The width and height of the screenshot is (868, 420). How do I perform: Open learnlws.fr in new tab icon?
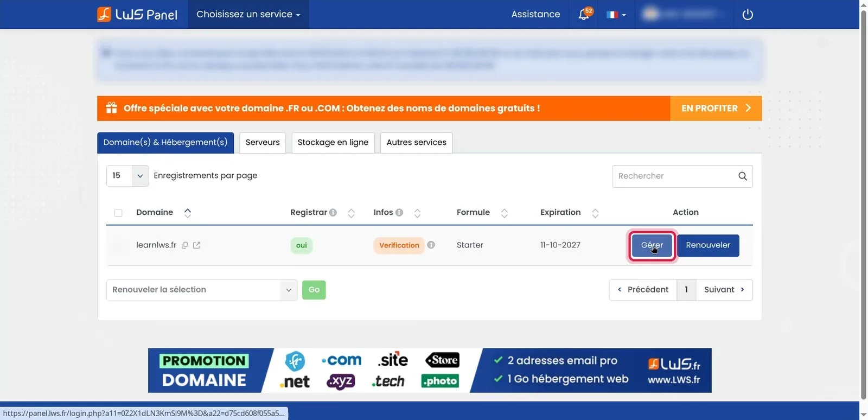(196, 245)
